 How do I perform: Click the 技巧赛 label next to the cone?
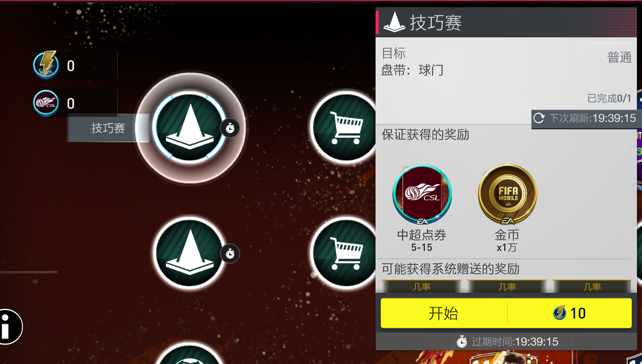click(x=108, y=128)
